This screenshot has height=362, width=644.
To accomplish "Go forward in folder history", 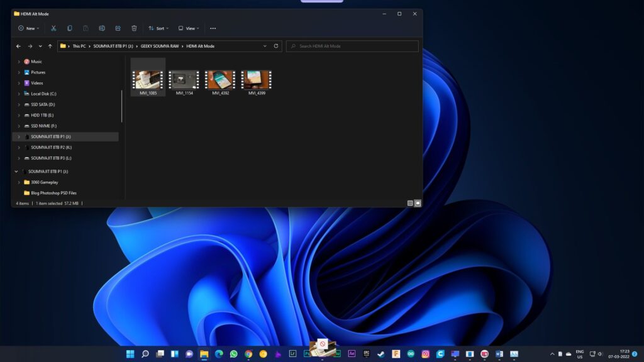I will coord(30,47).
